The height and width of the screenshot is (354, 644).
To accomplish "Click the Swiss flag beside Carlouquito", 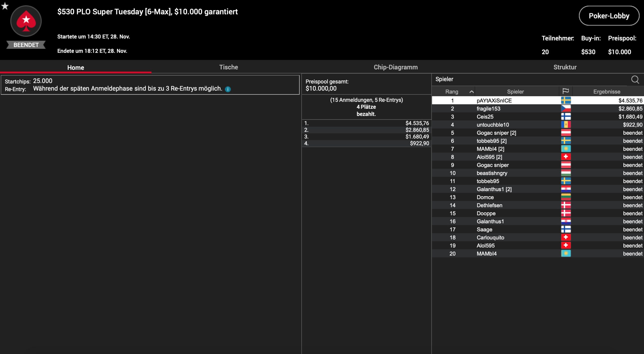I will (566, 237).
